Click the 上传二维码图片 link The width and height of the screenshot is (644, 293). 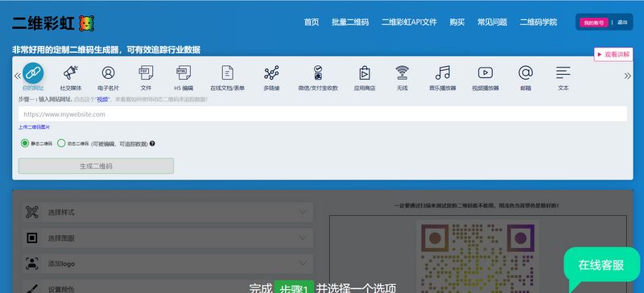(x=34, y=127)
